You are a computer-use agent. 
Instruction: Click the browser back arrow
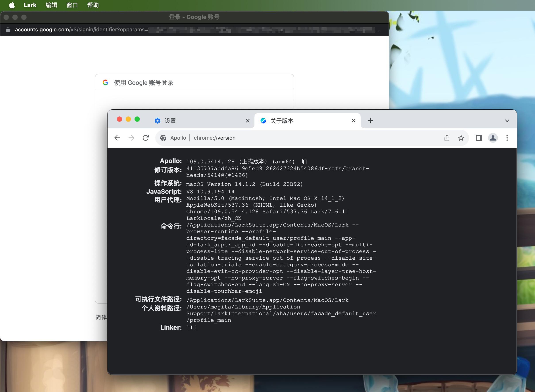coord(117,138)
